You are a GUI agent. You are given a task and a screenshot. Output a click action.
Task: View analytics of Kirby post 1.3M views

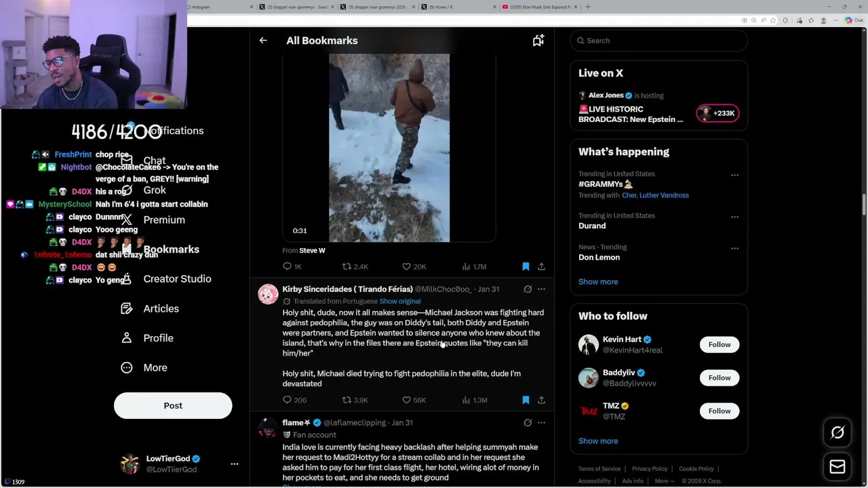(474, 401)
